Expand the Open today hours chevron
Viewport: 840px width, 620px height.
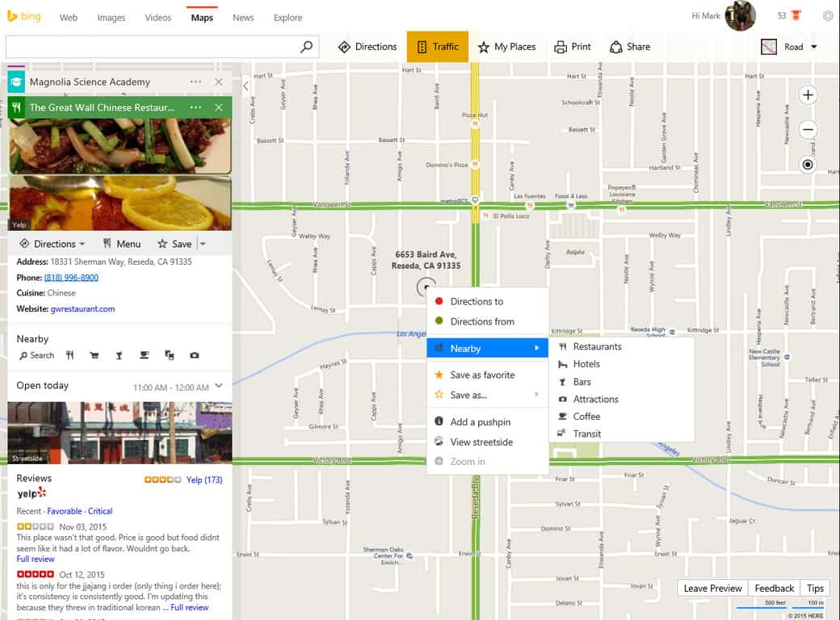219,386
